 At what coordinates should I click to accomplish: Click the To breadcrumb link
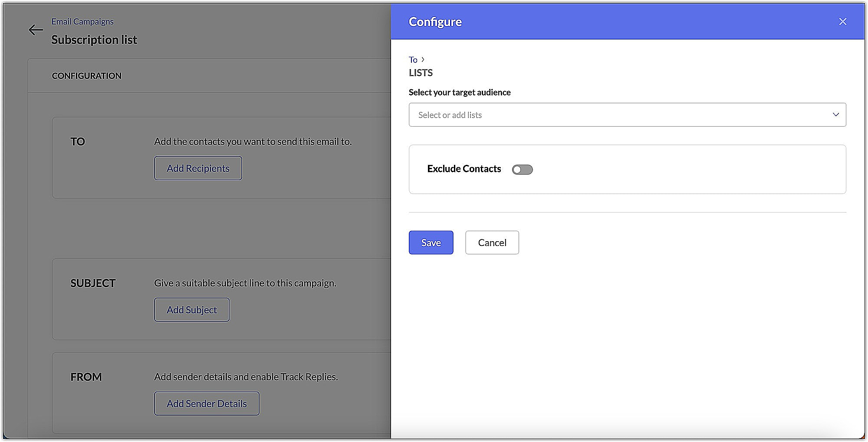(x=413, y=60)
